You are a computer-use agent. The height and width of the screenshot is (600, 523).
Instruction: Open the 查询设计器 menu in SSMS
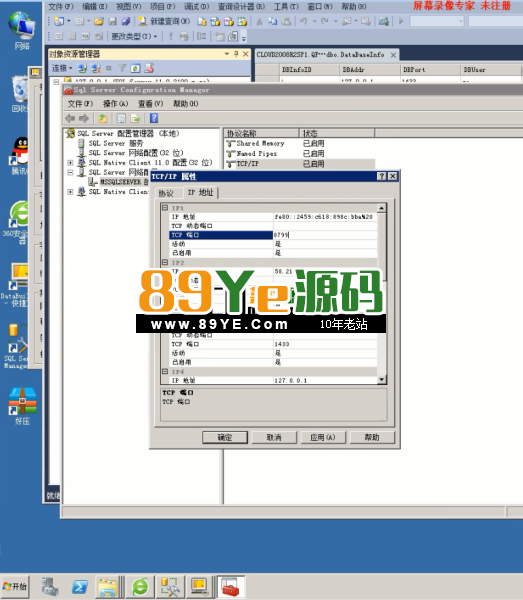[x=241, y=7]
